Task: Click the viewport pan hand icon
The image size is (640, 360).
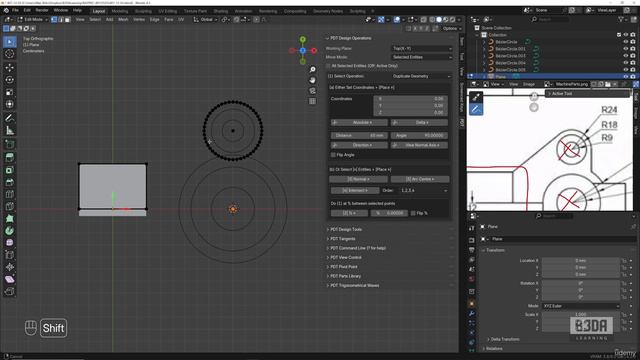Action: tap(312, 80)
